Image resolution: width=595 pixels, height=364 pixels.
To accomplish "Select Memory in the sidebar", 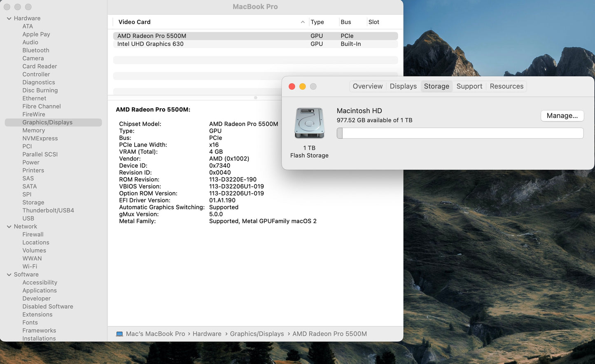I will point(34,131).
